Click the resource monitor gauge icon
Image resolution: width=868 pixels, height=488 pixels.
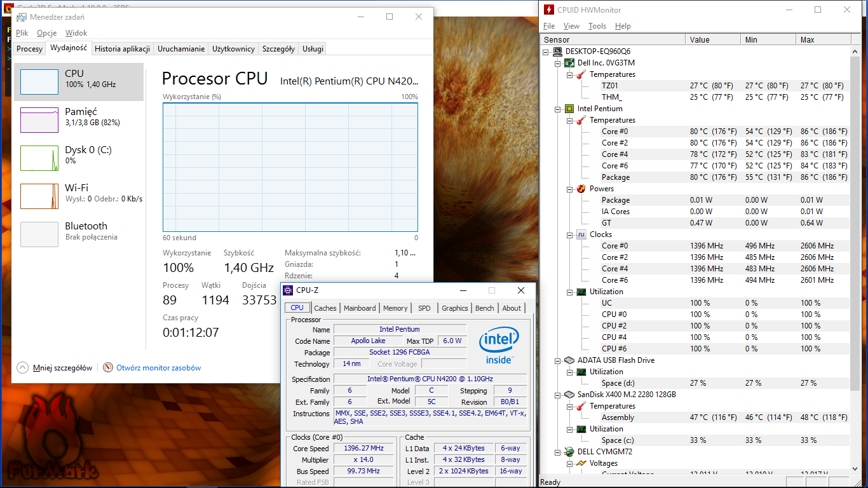coord(108,367)
